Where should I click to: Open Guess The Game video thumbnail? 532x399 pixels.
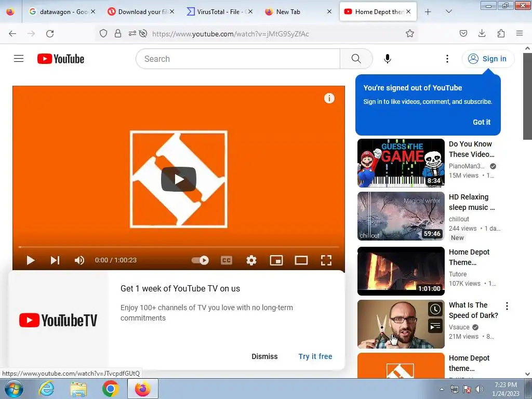(401, 163)
